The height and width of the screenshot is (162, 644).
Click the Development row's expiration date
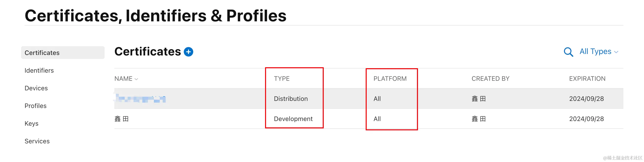click(x=586, y=119)
